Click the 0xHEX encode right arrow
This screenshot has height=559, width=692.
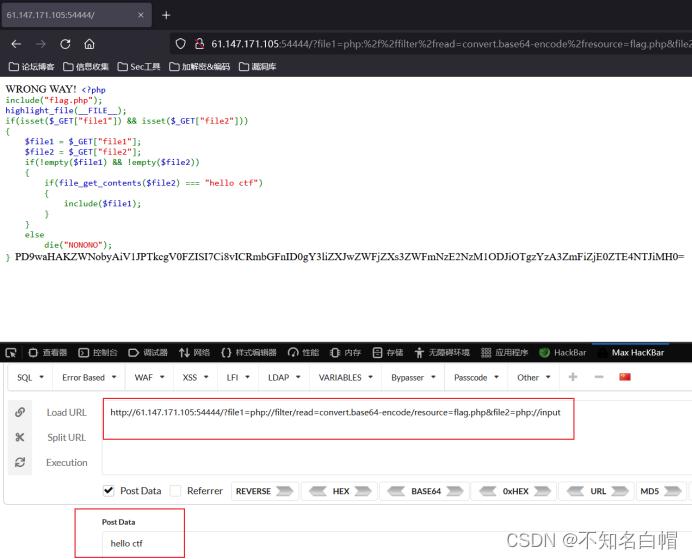coord(542,491)
